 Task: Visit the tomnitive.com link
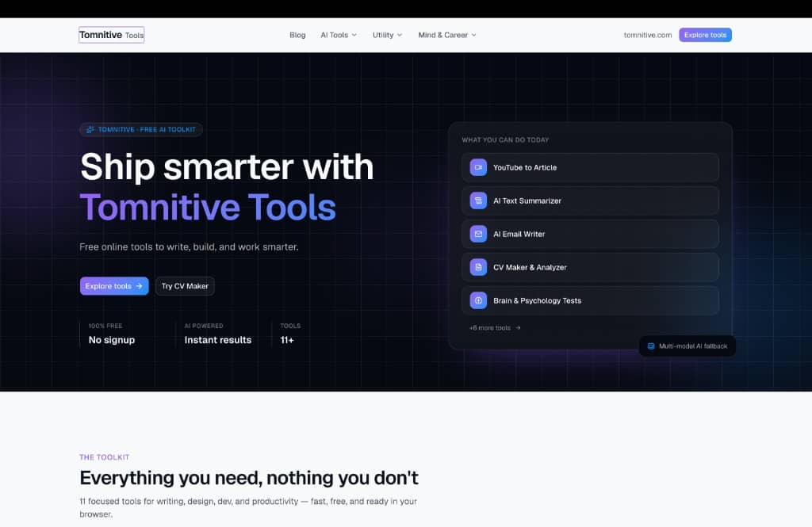tap(647, 35)
